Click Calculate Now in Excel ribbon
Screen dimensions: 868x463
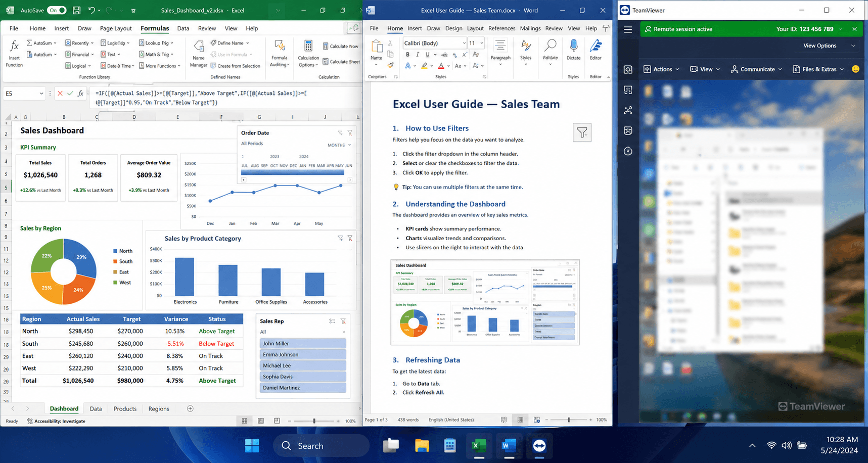click(340, 47)
